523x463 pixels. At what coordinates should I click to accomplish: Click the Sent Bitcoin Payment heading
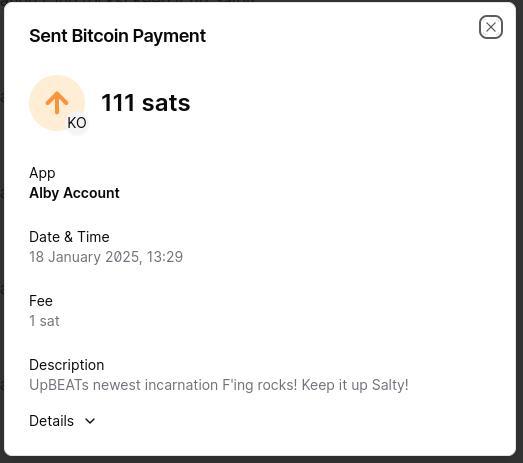[117, 36]
